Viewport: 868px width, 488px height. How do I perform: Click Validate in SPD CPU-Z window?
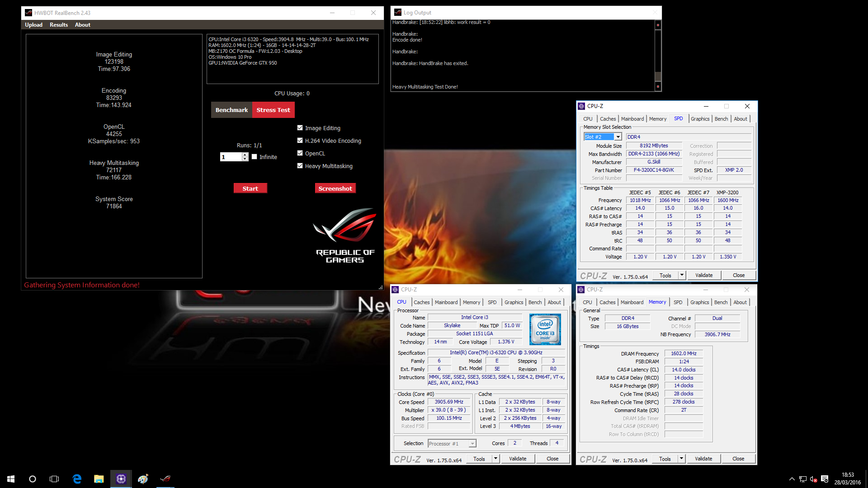[704, 275]
